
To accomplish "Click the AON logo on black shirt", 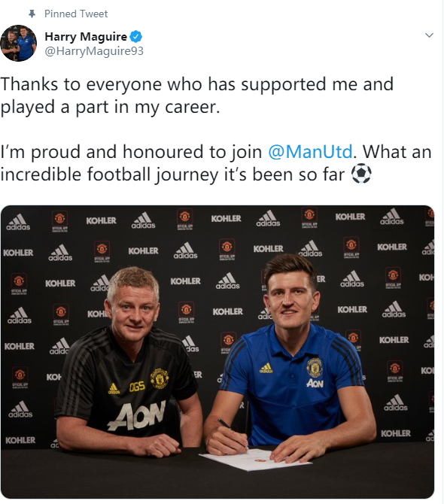I will (137, 416).
